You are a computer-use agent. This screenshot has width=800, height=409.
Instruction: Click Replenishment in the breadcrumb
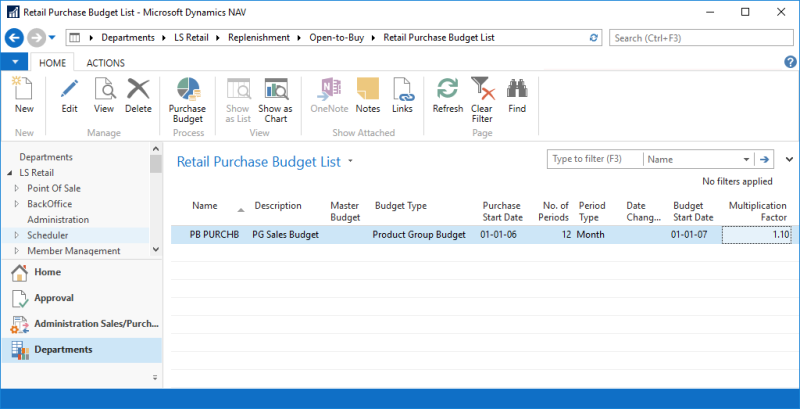point(259,38)
